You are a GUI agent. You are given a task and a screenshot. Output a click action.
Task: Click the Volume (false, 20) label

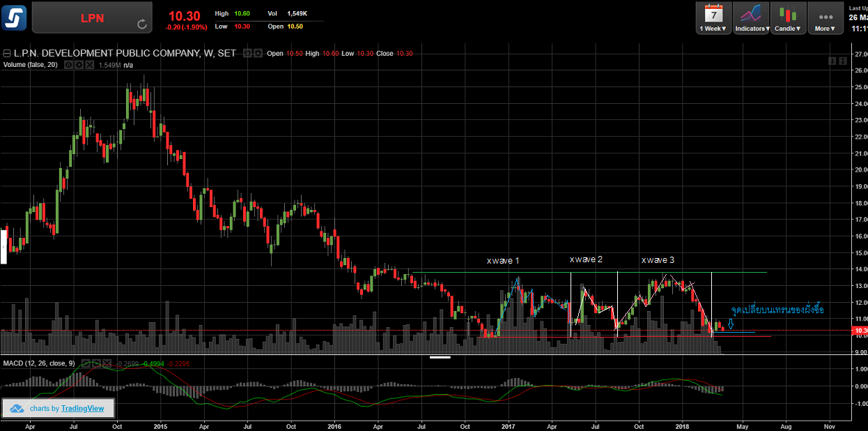tap(31, 65)
